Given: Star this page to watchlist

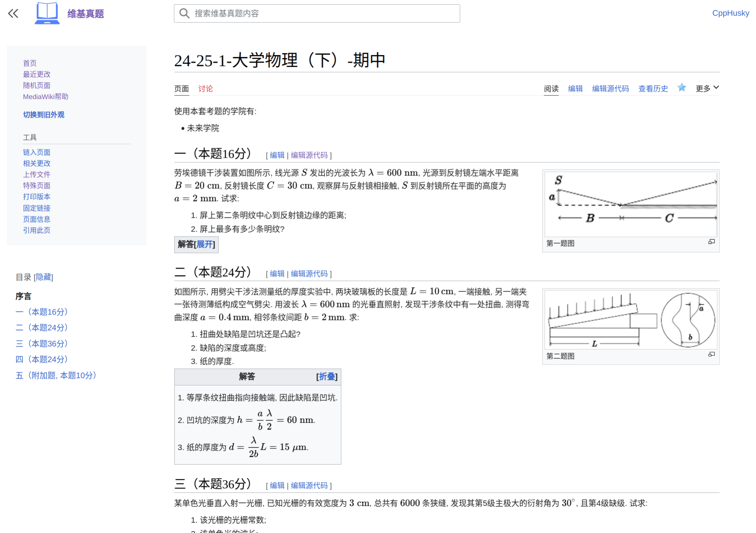Looking at the screenshot, I should point(682,88).
